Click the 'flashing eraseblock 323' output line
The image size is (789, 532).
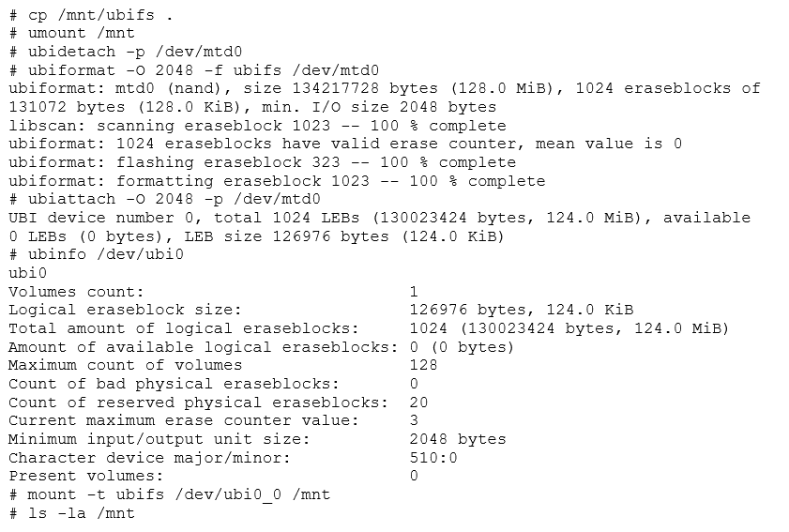(x=263, y=162)
